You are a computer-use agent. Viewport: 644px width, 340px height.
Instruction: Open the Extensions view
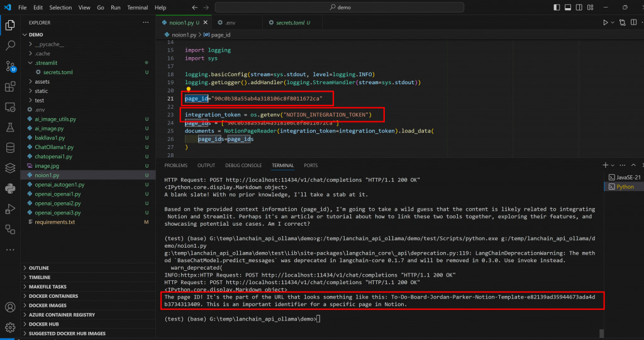click(10, 87)
